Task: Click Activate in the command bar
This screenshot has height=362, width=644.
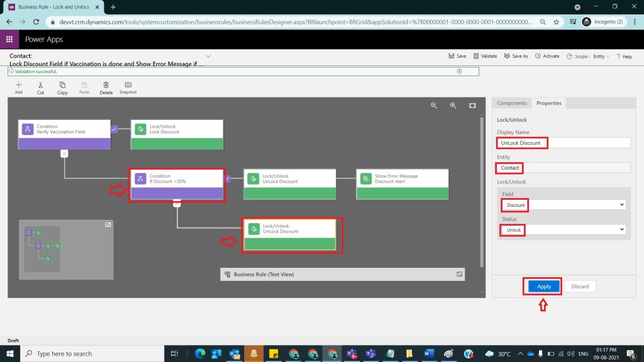Action: 547,56
